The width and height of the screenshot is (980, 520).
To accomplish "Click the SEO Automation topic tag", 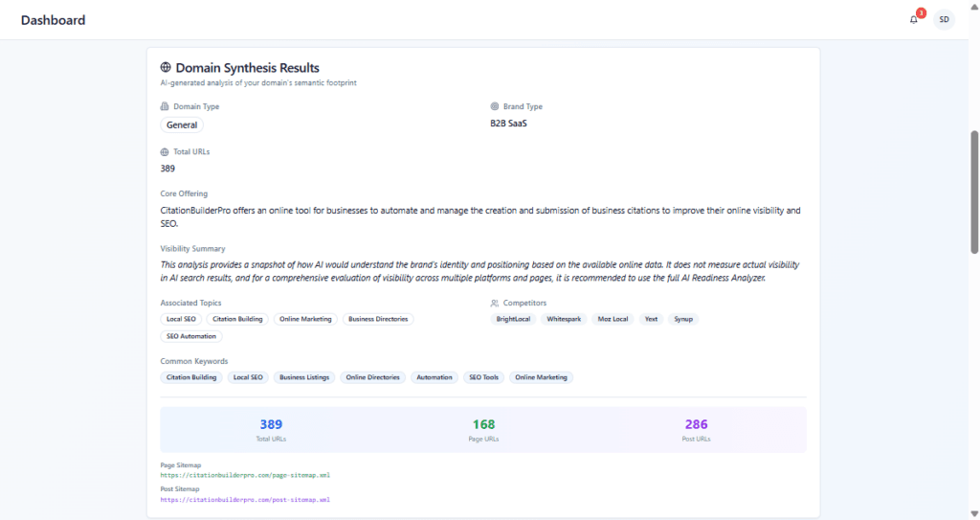I will 191,336.
